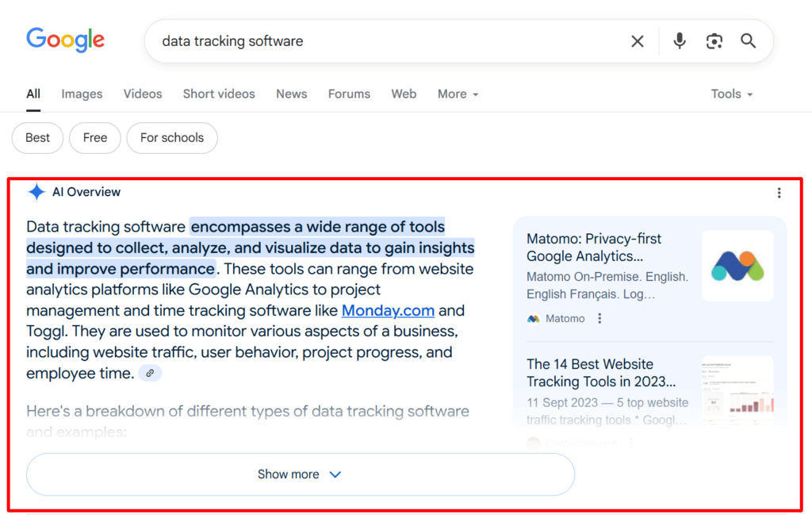Expand AI Overview with Show more
The width and height of the screenshot is (812, 526).
pos(301,474)
